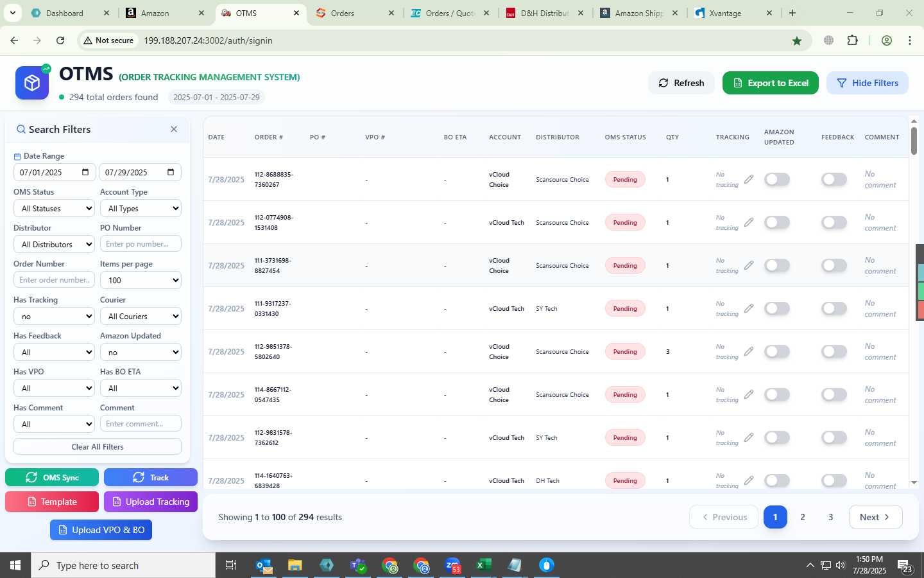Click the OTMS package logo icon
The image size is (924, 578).
pos(32,83)
